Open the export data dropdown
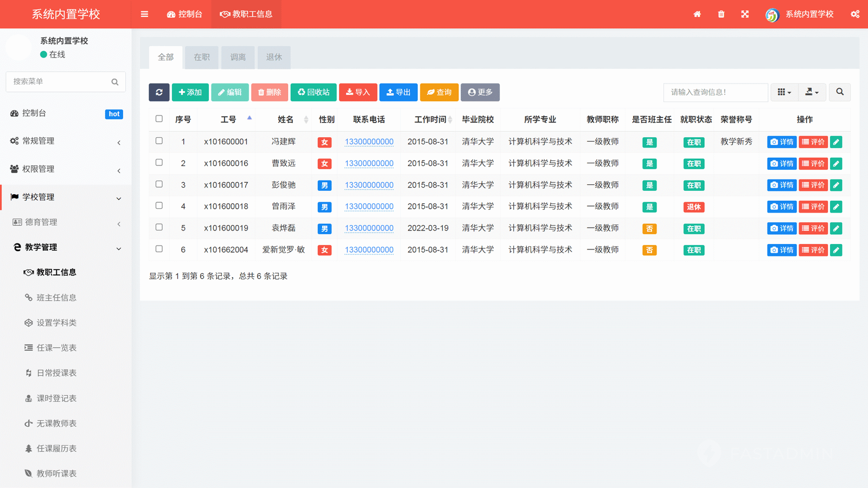Screen dimensions: 868x488 click(812, 92)
